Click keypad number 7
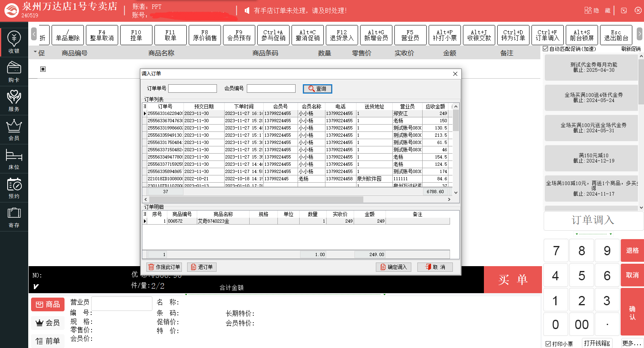Viewport: 644px width, 348px height. click(x=556, y=250)
